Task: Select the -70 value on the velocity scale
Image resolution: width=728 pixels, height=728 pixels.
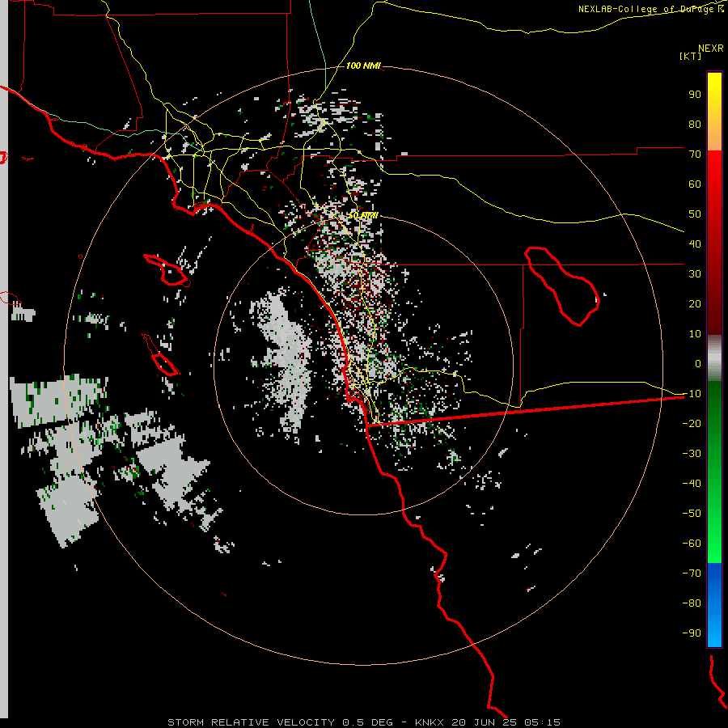Action: pyautogui.click(x=692, y=574)
